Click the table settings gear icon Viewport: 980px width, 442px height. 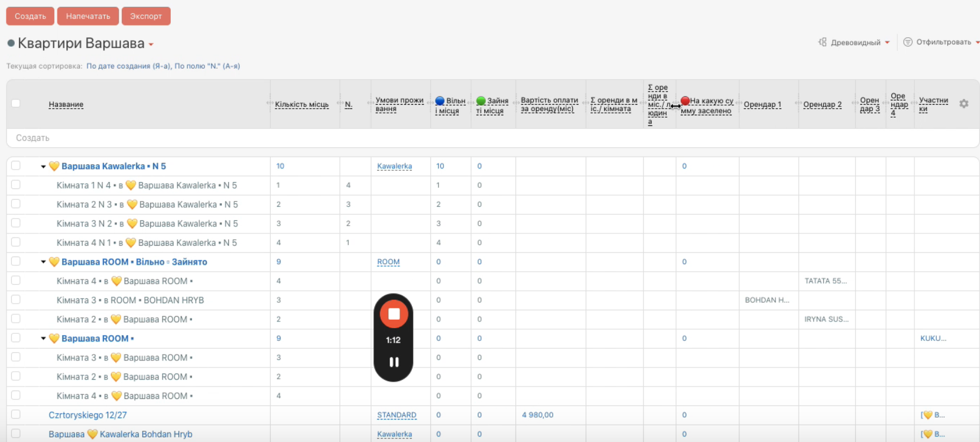963,104
